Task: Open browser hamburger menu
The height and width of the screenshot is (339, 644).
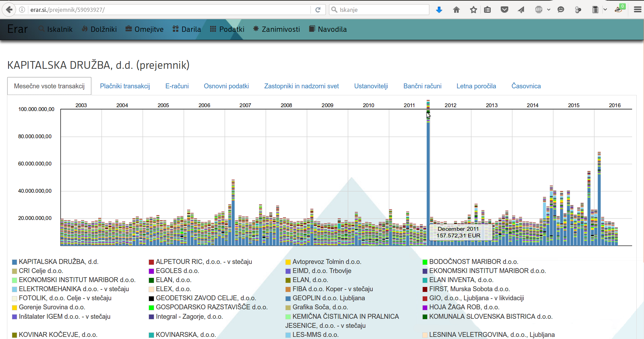Action: 637,10
